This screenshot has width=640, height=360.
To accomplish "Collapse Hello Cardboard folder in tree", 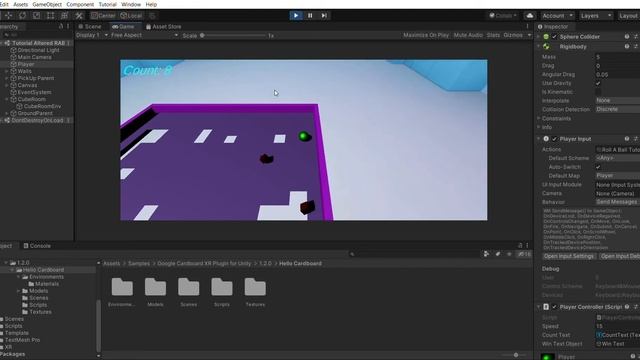I will (12, 270).
